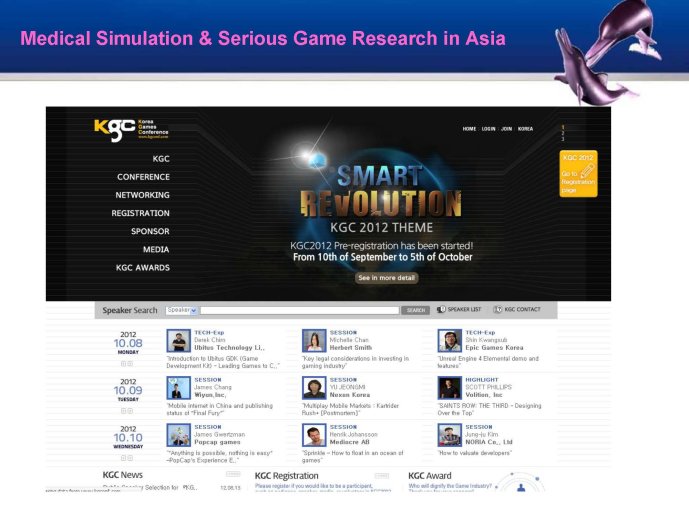689x517 pixels.
Task: Go to HOME in top navigation
Action: [469, 129]
